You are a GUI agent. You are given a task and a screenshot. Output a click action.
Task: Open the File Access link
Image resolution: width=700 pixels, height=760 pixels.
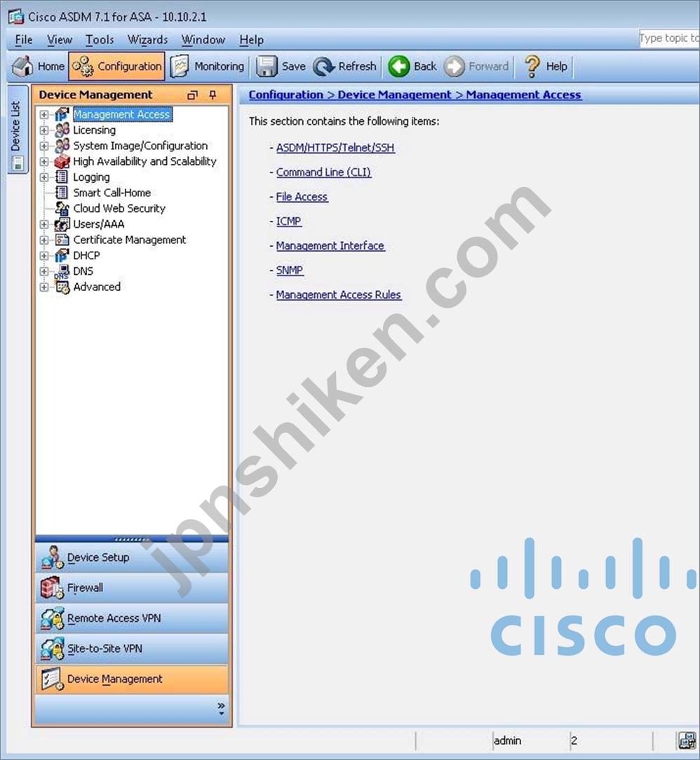tap(302, 197)
